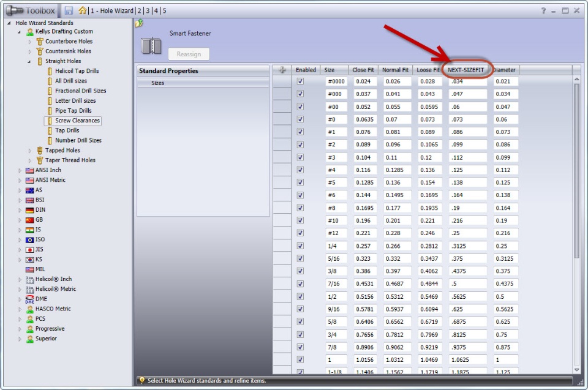Viewport: 588px width, 390px height.
Task: Sort by the Normal Fit column header
Action: coord(395,70)
